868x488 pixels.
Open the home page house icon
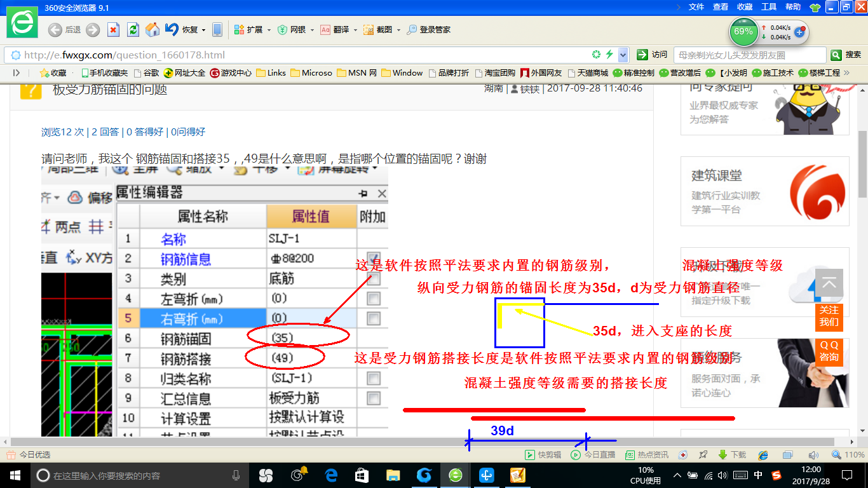(153, 29)
